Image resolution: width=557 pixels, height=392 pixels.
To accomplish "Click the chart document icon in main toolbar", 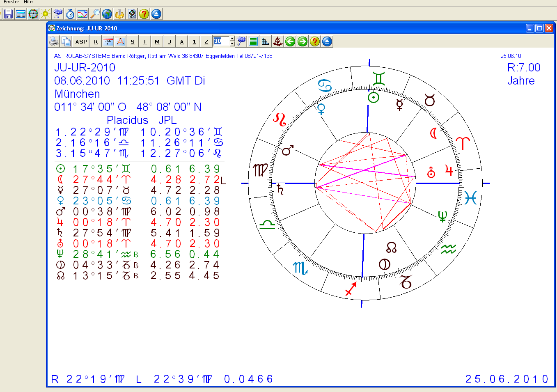I will (x=132, y=14).
